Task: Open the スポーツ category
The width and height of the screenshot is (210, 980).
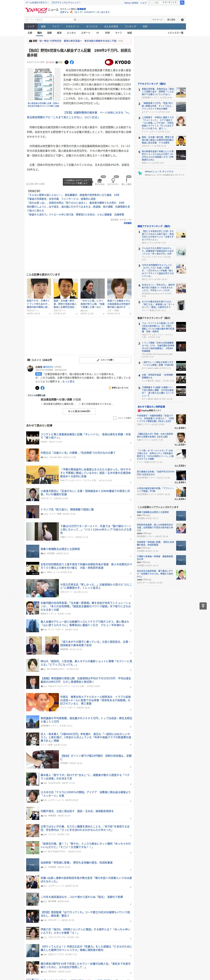Action: 86,33
